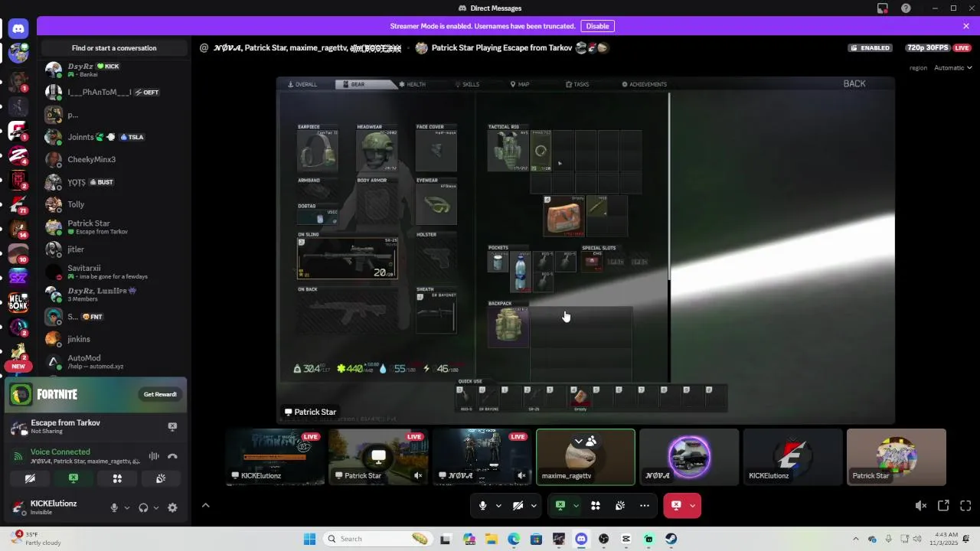Select maxime_ragettv participant tile
Image resolution: width=980 pixels, height=551 pixels.
pyautogui.click(x=586, y=457)
